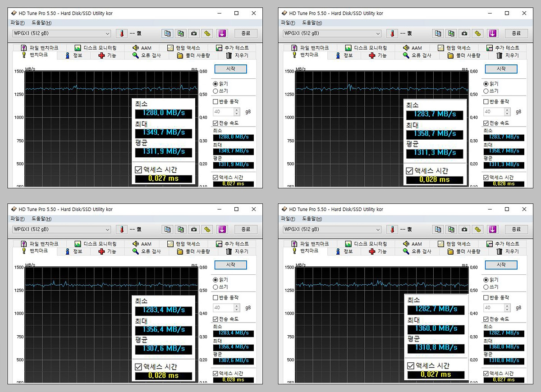Image resolution: width=541 pixels, height=392 pixels.
Task: Switch to AAM tab in top-left window
Action: pos(142,48)
